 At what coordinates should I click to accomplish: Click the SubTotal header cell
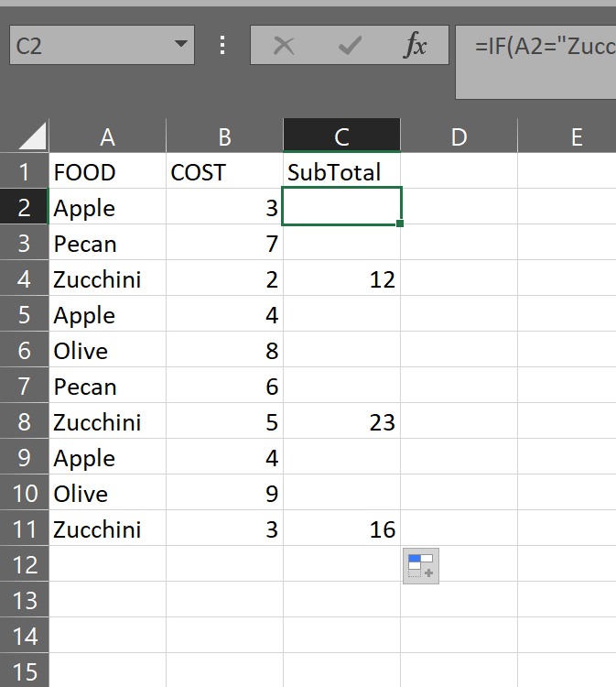[341, 172]
